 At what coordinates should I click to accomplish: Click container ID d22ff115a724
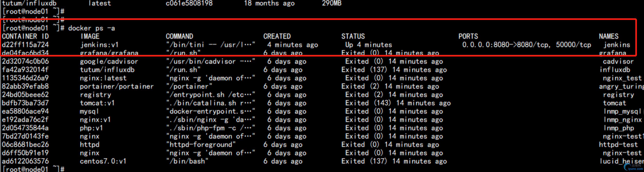[25, 45]
